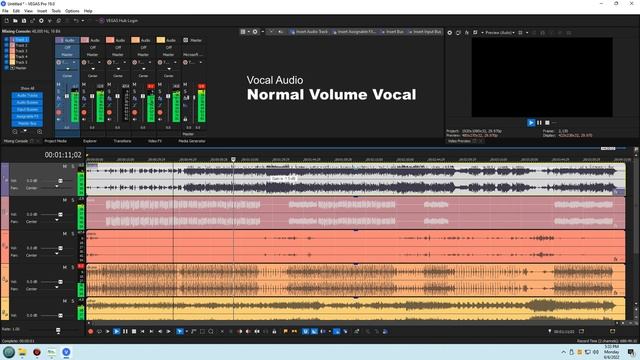Screen dimensions: 640x360
Task: Go to end of project
Action: [x=151, y=331]
